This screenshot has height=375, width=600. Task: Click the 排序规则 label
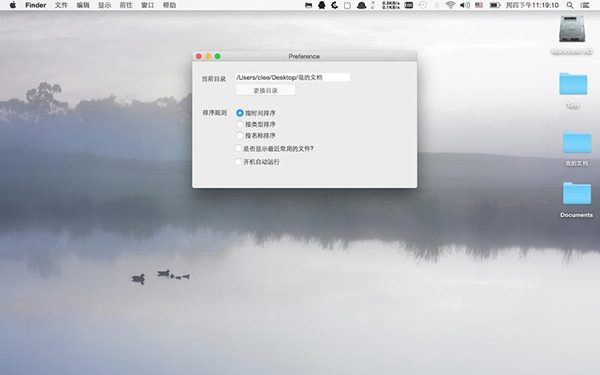coord(214,113)
